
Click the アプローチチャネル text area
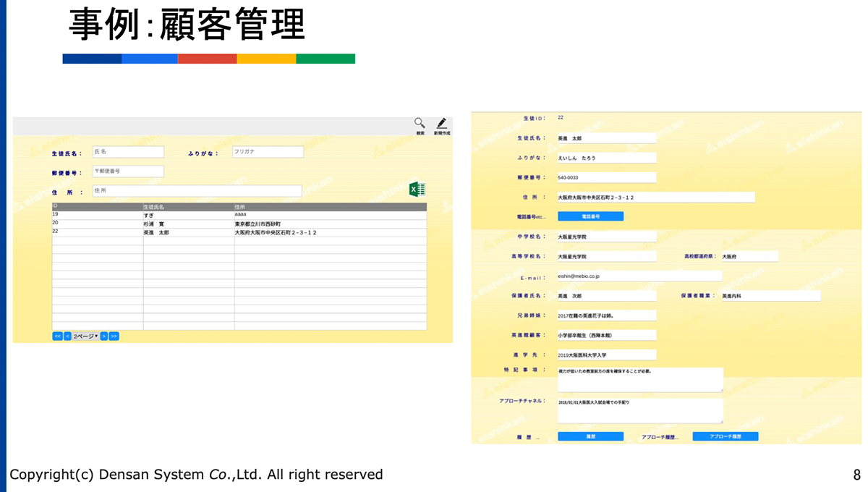[640, 409]
